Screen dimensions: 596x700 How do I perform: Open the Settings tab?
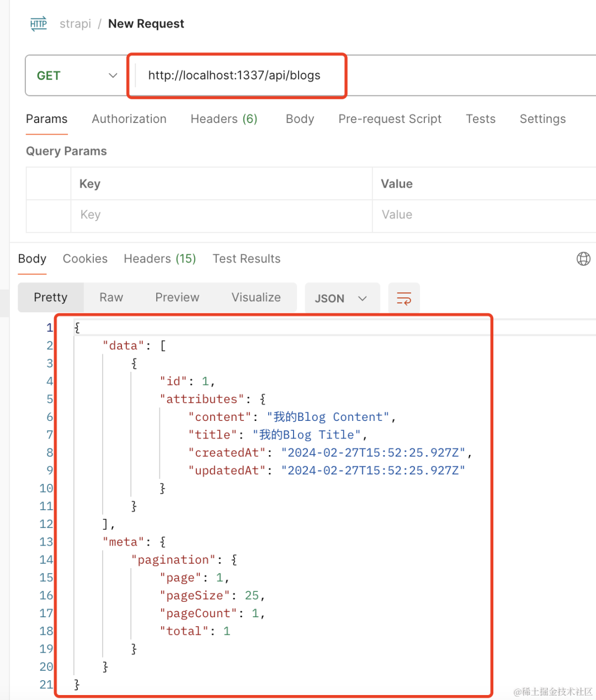coord(543,119)
